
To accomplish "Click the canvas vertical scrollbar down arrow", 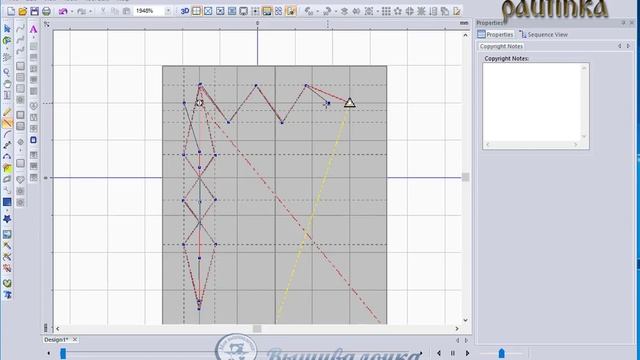I will click(465, 320).
